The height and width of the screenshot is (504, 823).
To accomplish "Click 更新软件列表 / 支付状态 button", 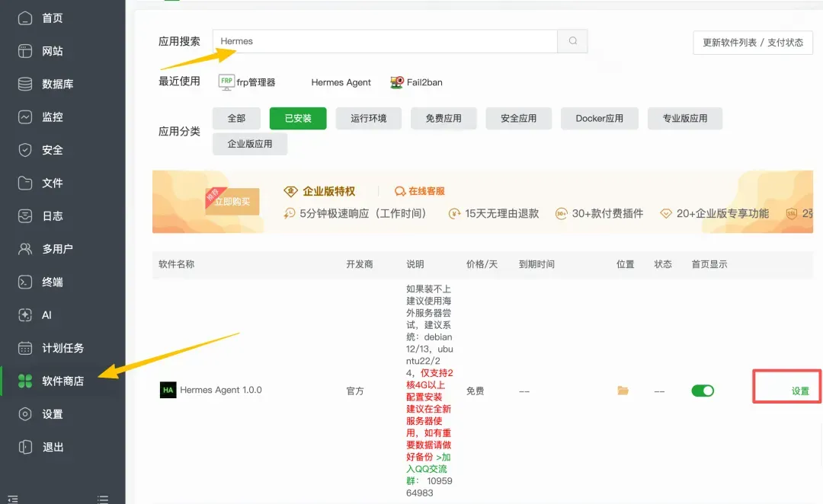I will (x=753, y=43).
